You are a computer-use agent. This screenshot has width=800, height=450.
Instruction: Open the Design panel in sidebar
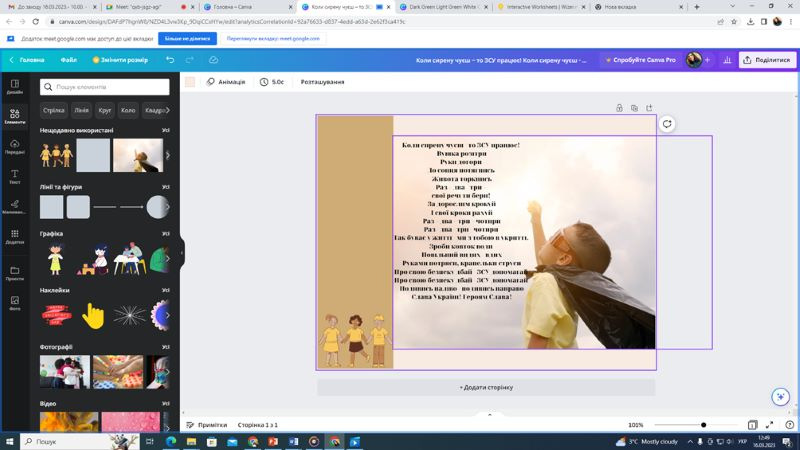[x=15, y=86]
